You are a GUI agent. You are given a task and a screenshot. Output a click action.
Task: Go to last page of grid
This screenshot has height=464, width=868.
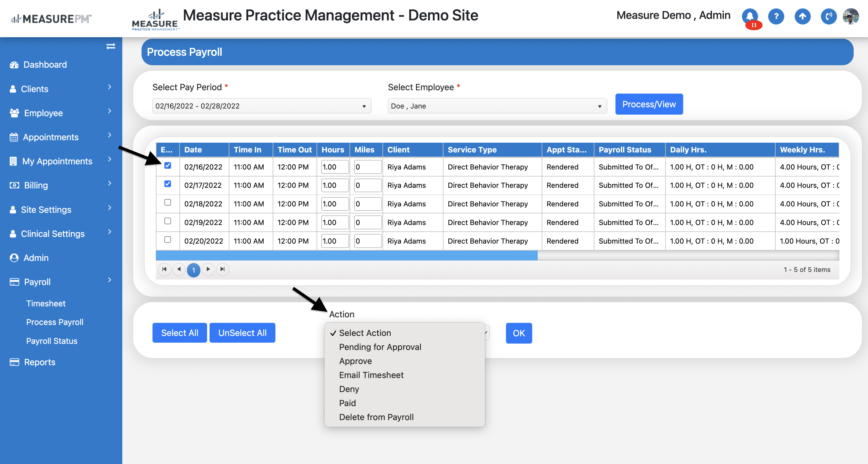(222, 269)
